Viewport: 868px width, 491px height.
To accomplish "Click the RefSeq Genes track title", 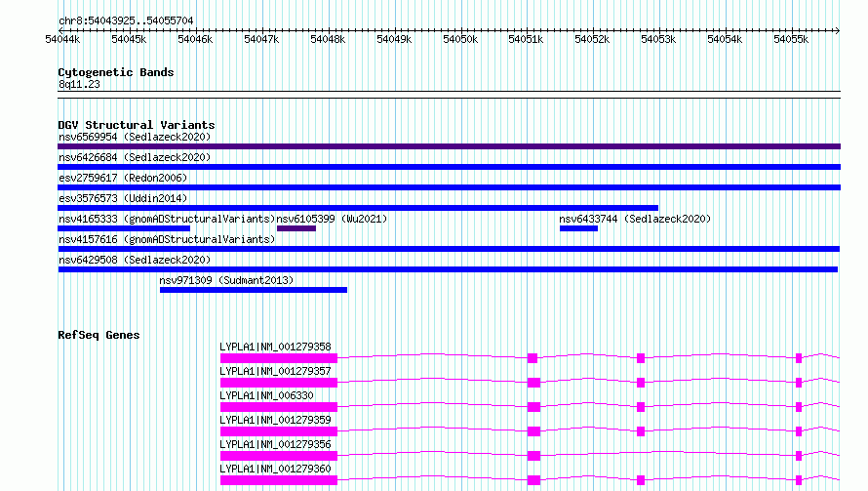I will pos(99,335).
